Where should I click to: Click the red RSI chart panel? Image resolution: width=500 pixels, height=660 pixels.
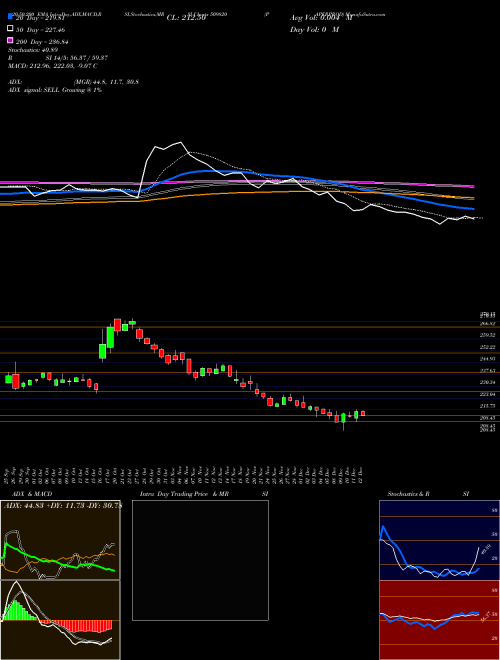click(x=439, y=620)
